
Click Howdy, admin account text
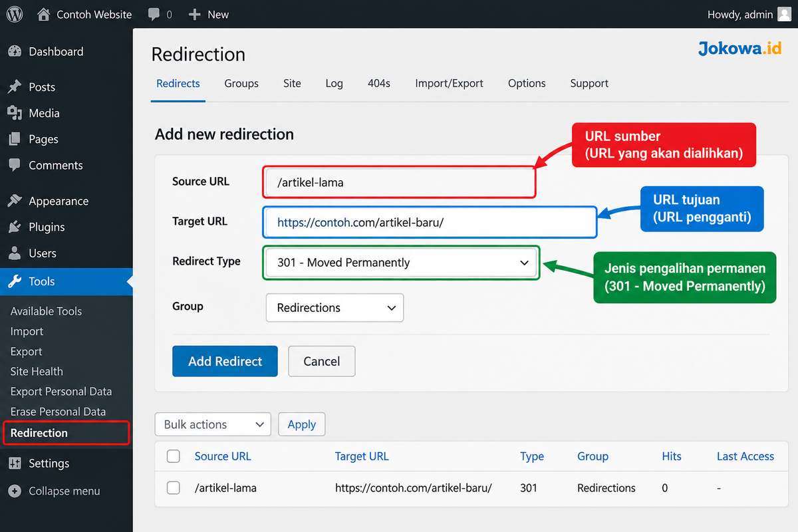point(740,14)
